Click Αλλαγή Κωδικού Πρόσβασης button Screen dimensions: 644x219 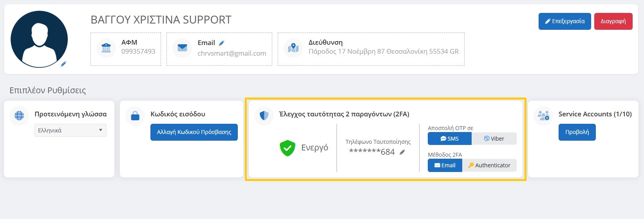(x=194, y=132)
